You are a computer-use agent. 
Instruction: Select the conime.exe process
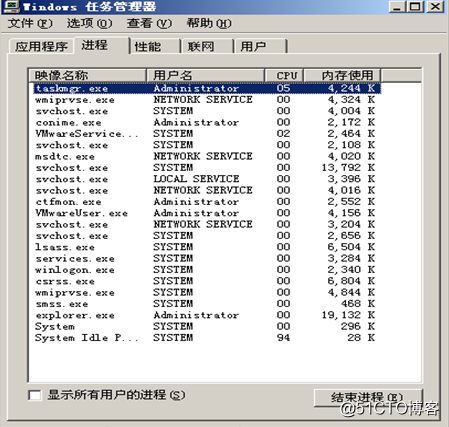click(x=207, y=122)
